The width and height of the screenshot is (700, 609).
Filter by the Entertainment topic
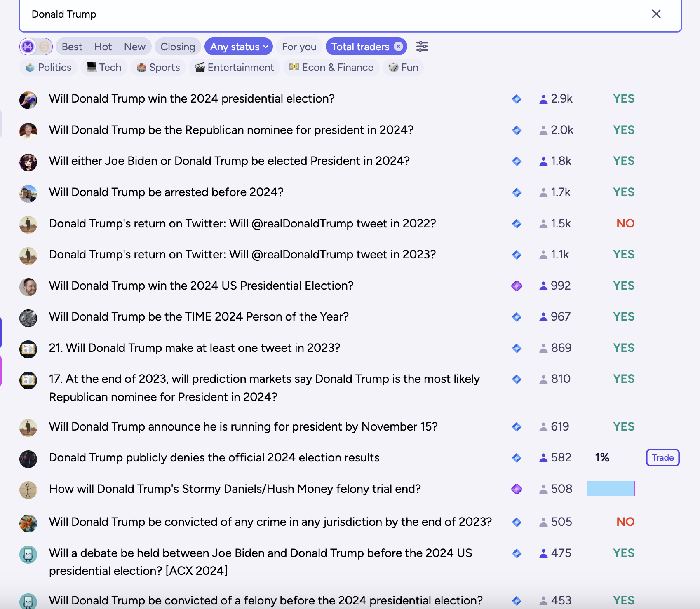tap(235, 68)
